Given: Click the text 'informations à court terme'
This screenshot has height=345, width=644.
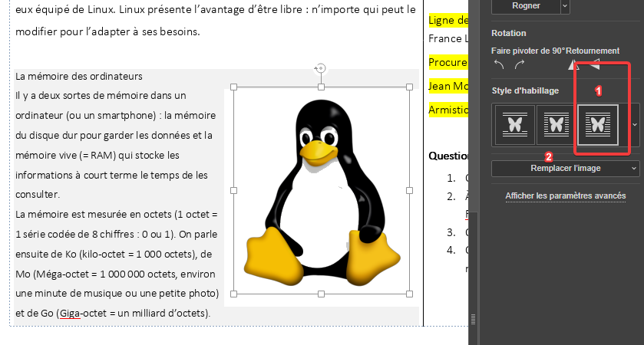Looking at the screenshot, I should [x=77, y=175].
